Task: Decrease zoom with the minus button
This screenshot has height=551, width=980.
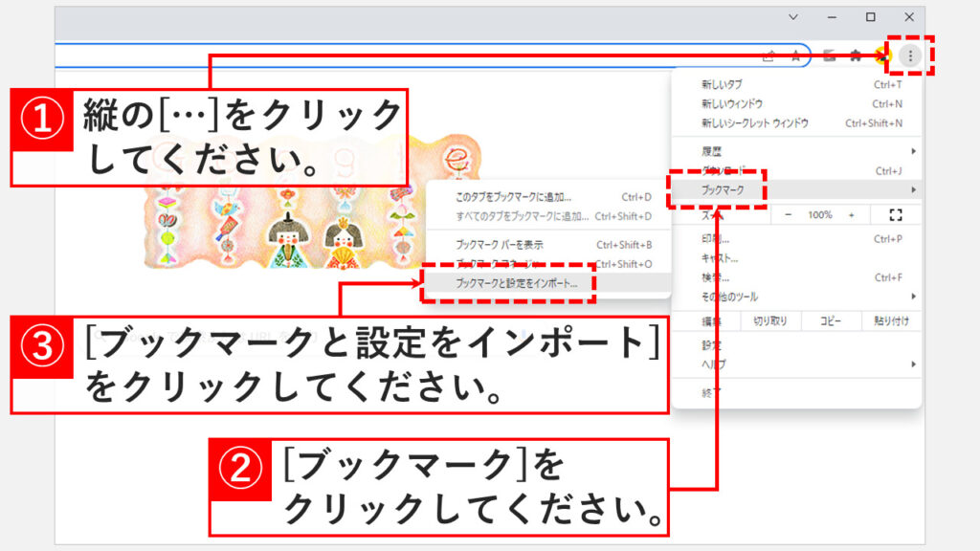Action: tap(789, 215)
